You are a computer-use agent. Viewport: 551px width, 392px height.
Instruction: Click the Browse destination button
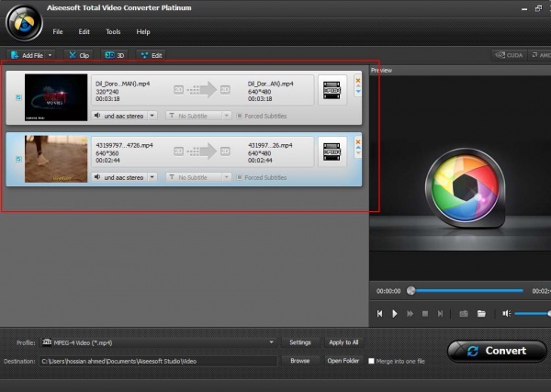coord(299,361)
